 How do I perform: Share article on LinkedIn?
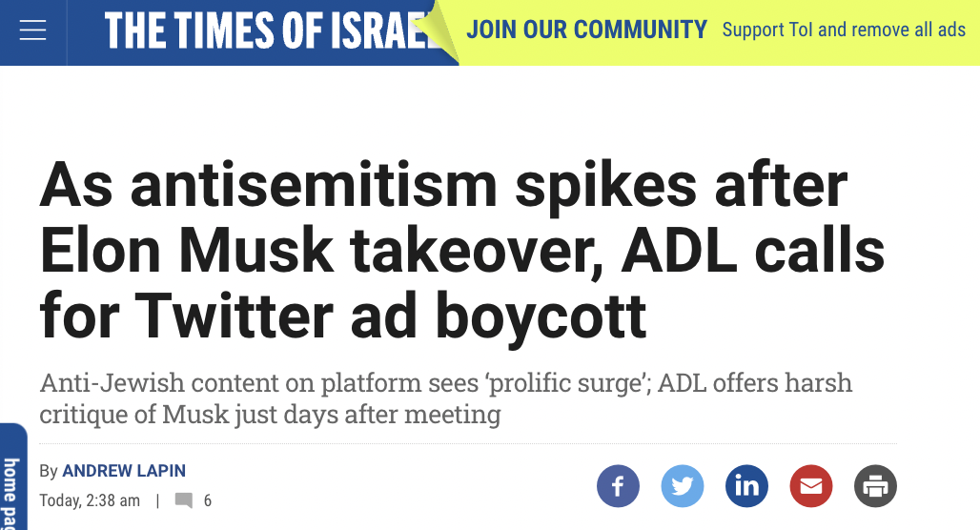tap(746, 486)
